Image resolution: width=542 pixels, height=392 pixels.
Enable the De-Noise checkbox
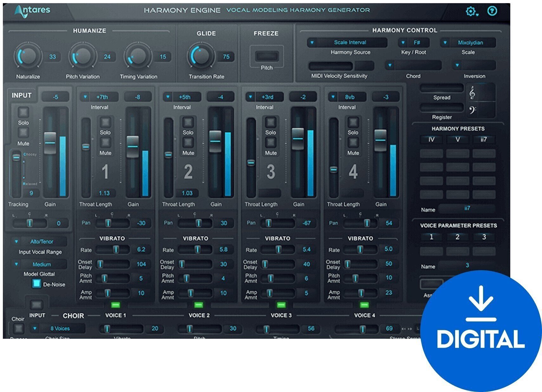[x=37, y=284]
